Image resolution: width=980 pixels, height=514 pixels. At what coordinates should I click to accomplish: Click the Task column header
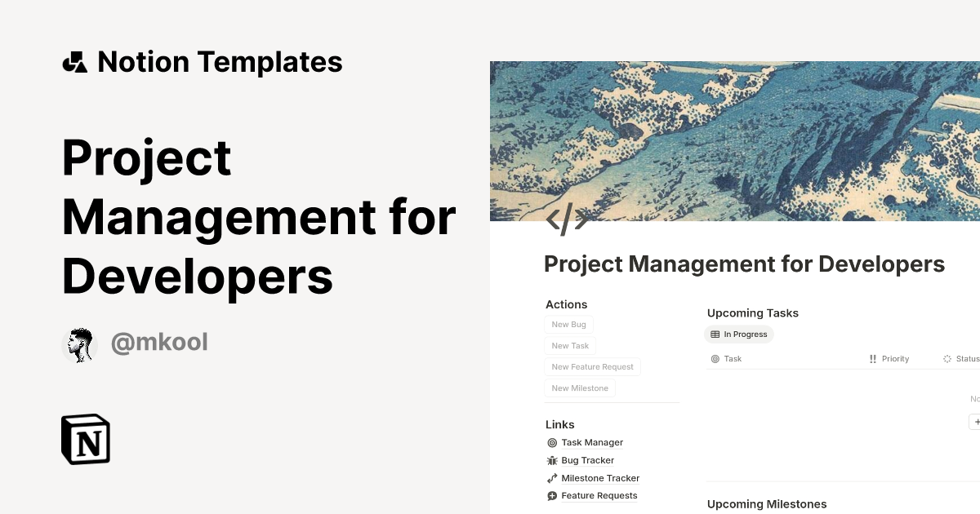[733, 359]
